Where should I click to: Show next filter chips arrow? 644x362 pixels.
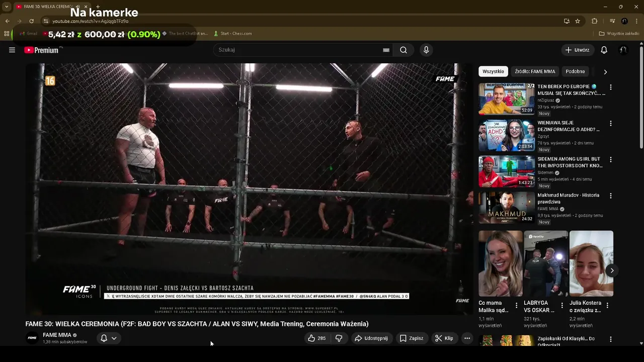pos(605,72)
